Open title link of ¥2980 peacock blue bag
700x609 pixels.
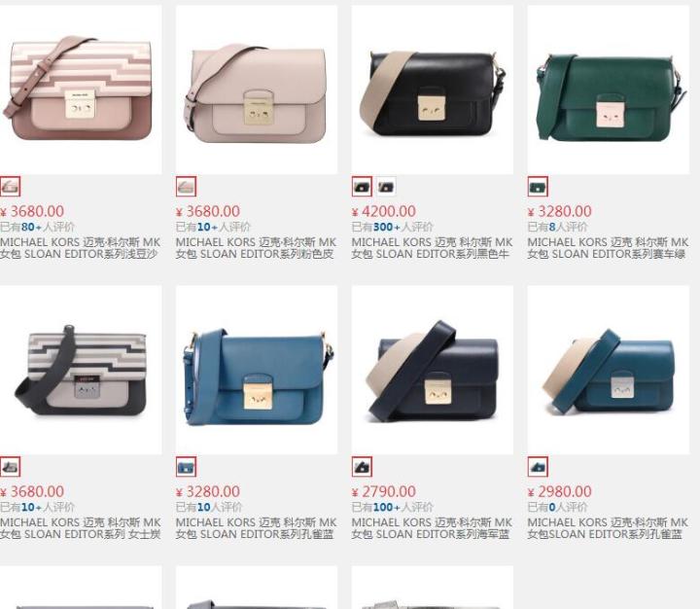tap(608, 528)
